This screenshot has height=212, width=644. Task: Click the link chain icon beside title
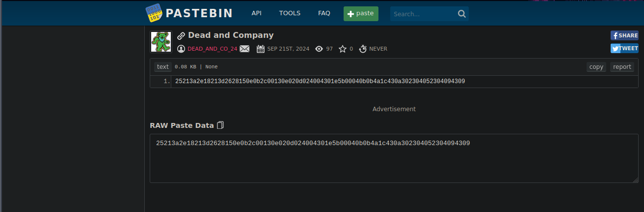coord(181,36)
